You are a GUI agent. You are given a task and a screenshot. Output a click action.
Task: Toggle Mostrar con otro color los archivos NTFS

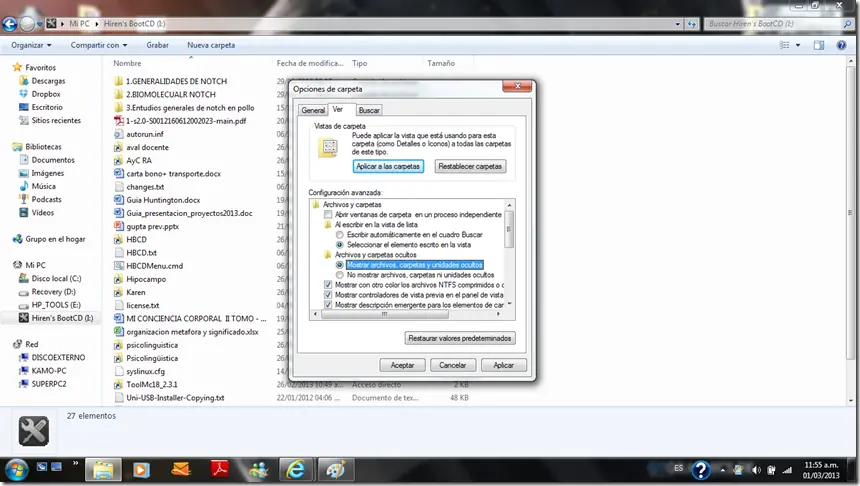[328, 285]
